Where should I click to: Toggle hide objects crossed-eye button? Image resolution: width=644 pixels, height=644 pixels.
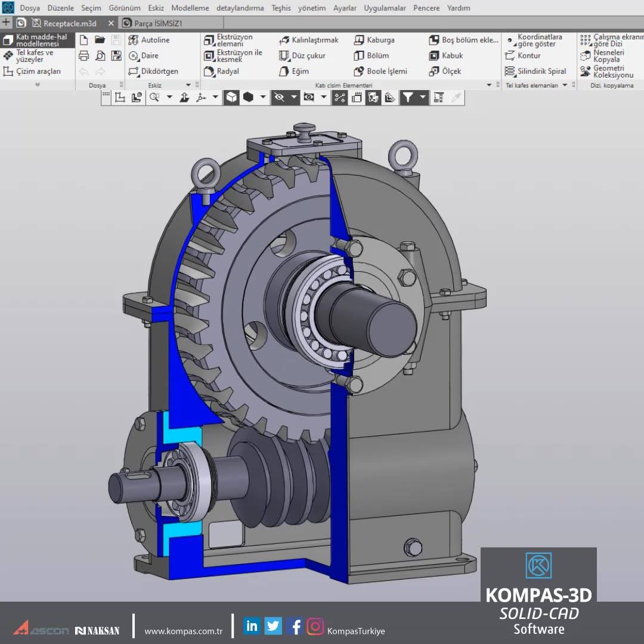[279, 97]
